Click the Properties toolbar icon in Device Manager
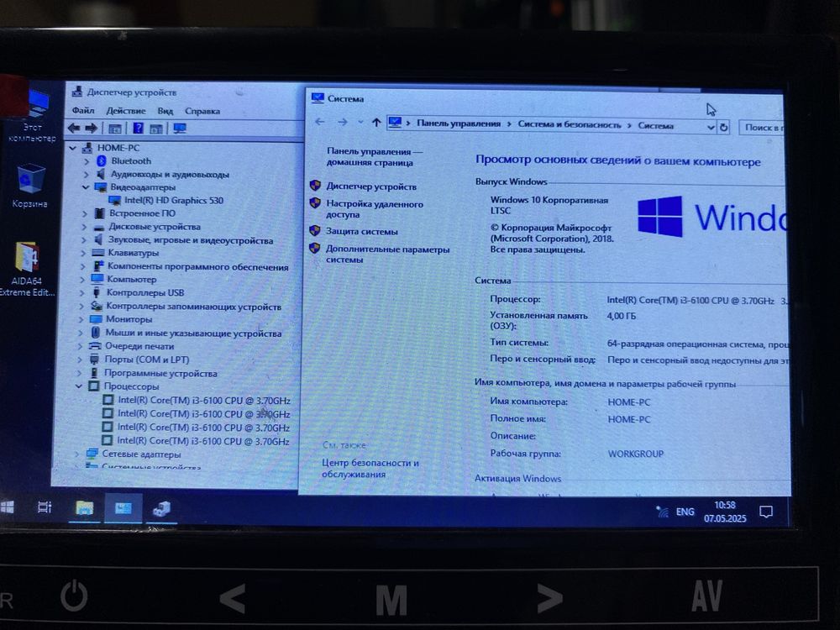The width and height of the screenshot is (840, 630). click(114, 129)
